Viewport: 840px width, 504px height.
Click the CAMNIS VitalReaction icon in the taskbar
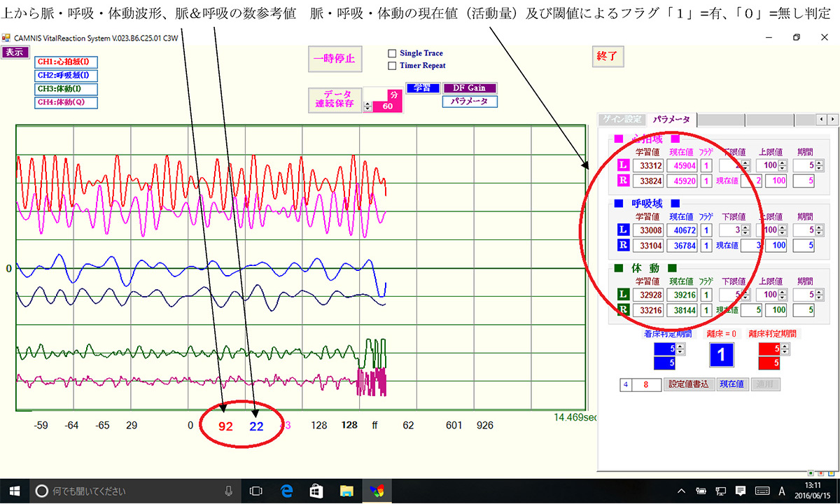click(x=379, y=489)
